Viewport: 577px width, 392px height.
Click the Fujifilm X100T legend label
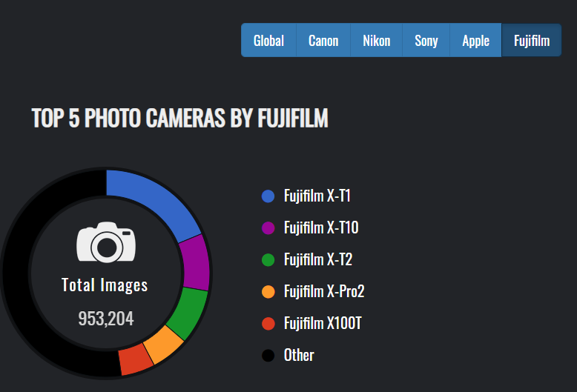[x=323, y=323]
